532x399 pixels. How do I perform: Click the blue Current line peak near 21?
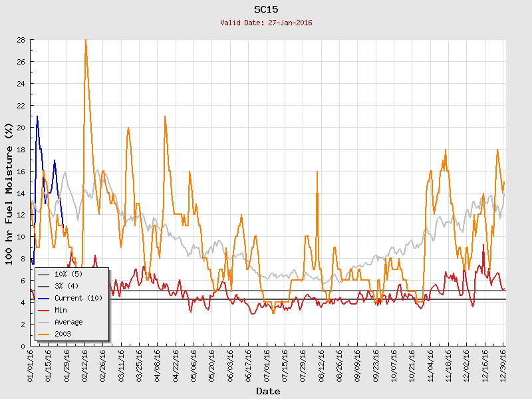37,117
